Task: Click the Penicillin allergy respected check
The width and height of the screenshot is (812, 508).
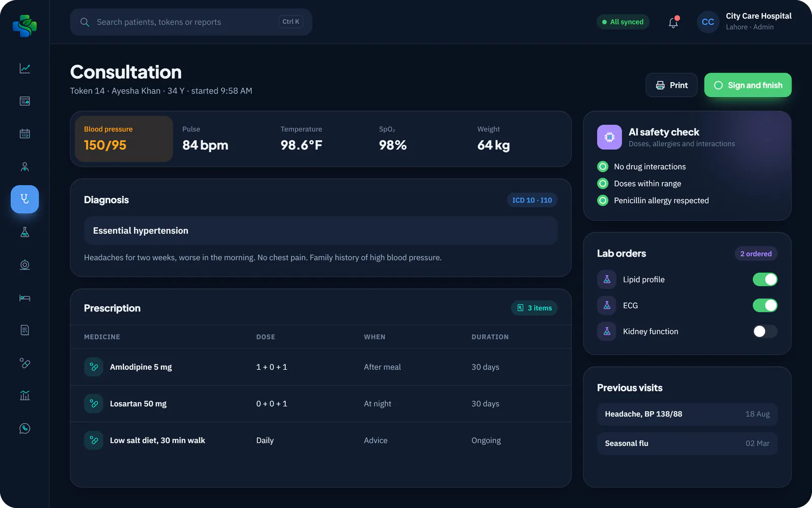Action: coord(653,201)
